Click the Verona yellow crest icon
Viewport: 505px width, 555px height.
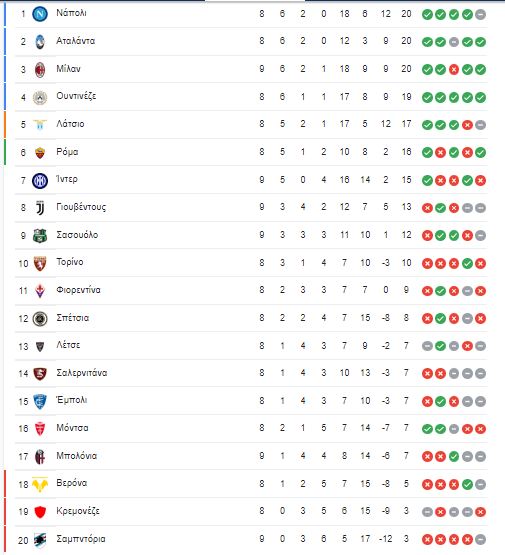(x=40, y=484)
